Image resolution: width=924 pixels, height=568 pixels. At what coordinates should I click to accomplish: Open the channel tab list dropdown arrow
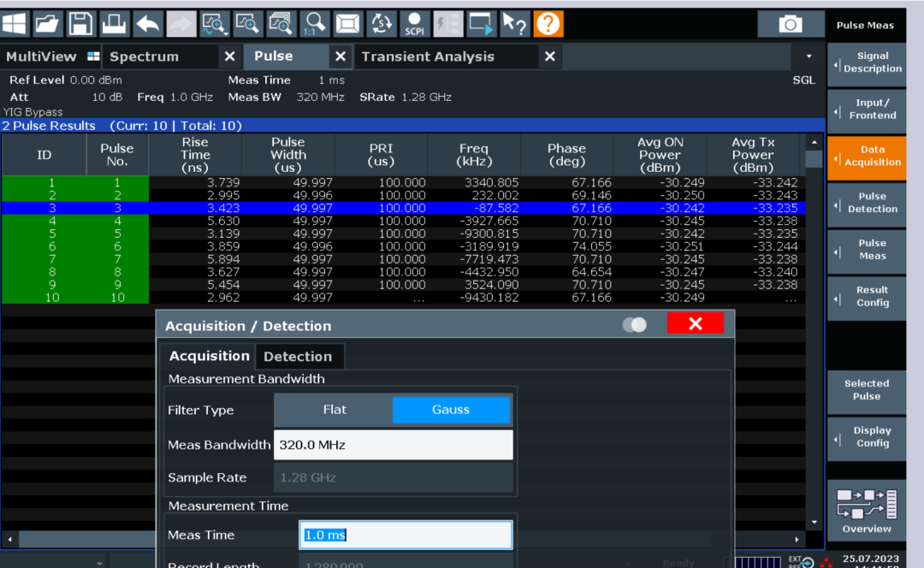[809, 56]
